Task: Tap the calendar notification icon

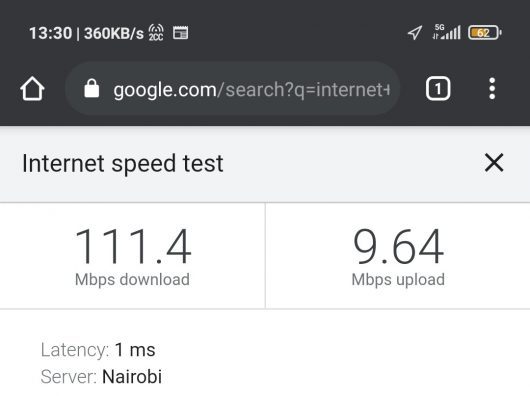Action: tap(180, 33)
